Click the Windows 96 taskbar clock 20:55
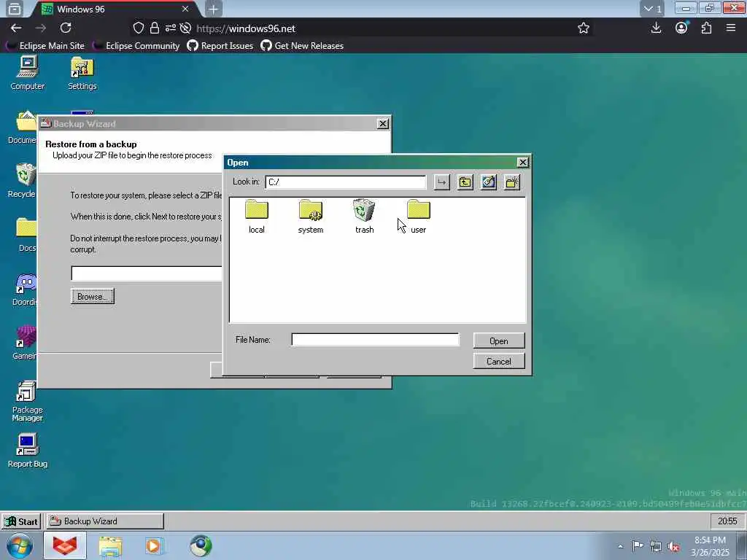 (x=727, y=521)
